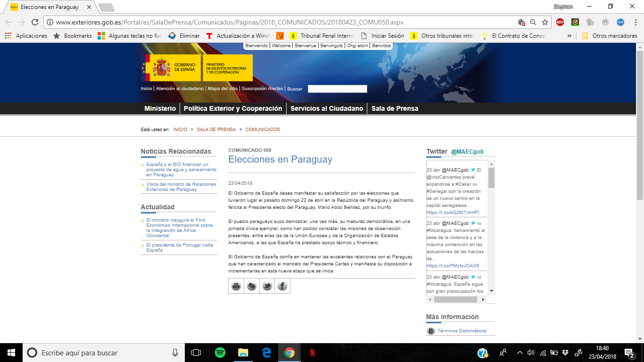Switch language with the Welcome link
Screen dimensions: 644x362
pos(281,46)
